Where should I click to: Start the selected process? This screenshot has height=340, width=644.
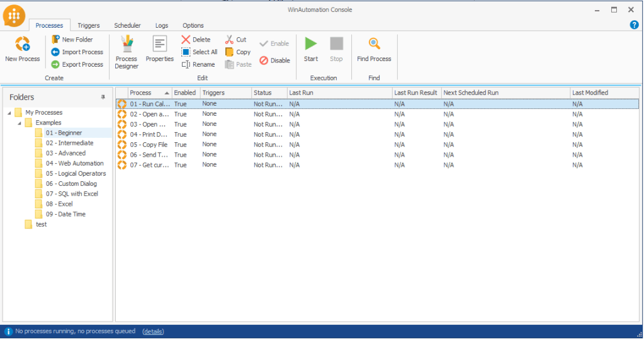tap(311, 44)
